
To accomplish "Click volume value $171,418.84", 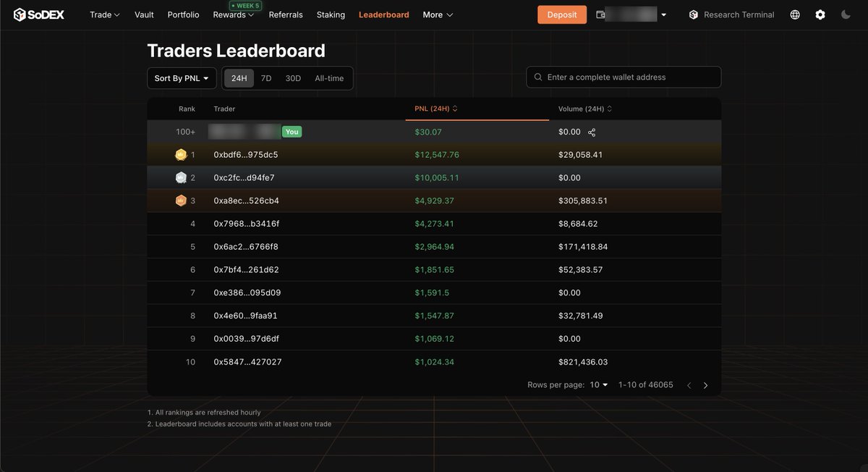I will pyautogui.click(x=583, y=247).
